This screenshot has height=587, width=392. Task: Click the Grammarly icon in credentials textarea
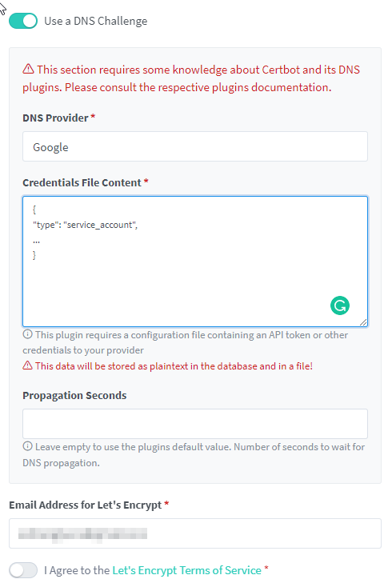point(340,305)
